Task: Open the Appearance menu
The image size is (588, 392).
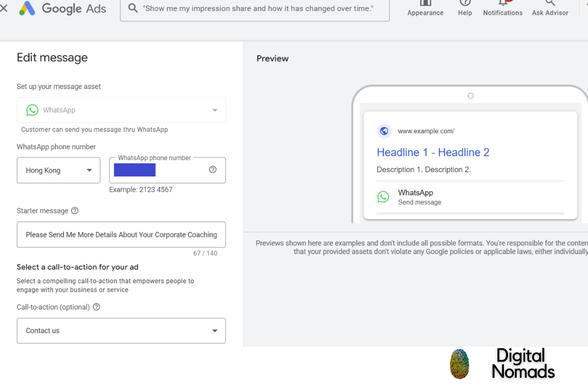Action: (x=425, y=8)
